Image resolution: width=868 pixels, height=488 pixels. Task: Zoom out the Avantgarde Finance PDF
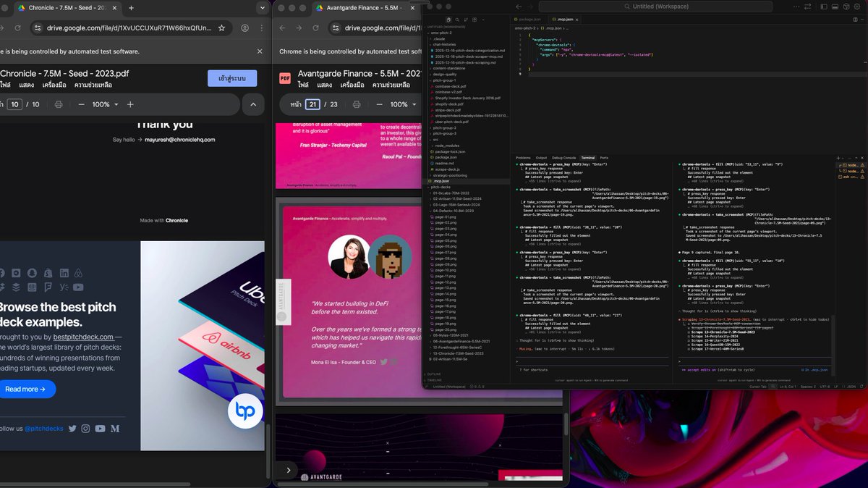[379, 104]
